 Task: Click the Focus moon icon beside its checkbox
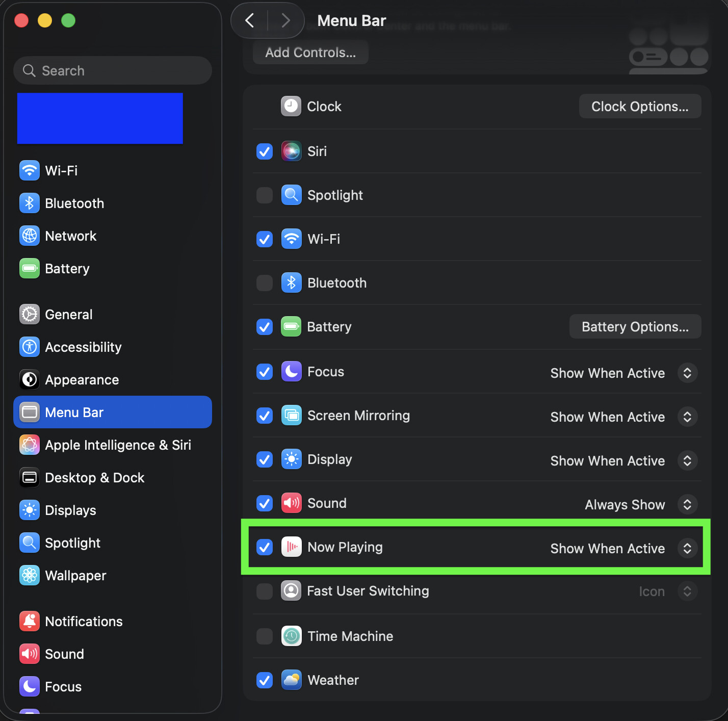coord(292,371)
